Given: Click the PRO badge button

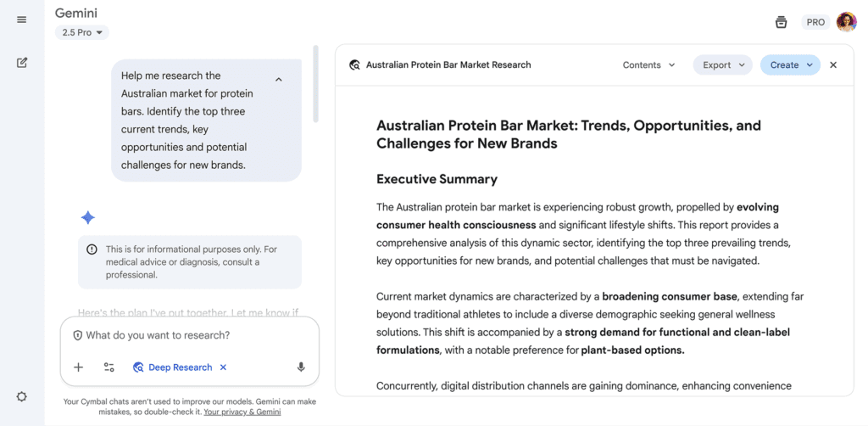Looking at the screenshot, I should click(815, 22).
